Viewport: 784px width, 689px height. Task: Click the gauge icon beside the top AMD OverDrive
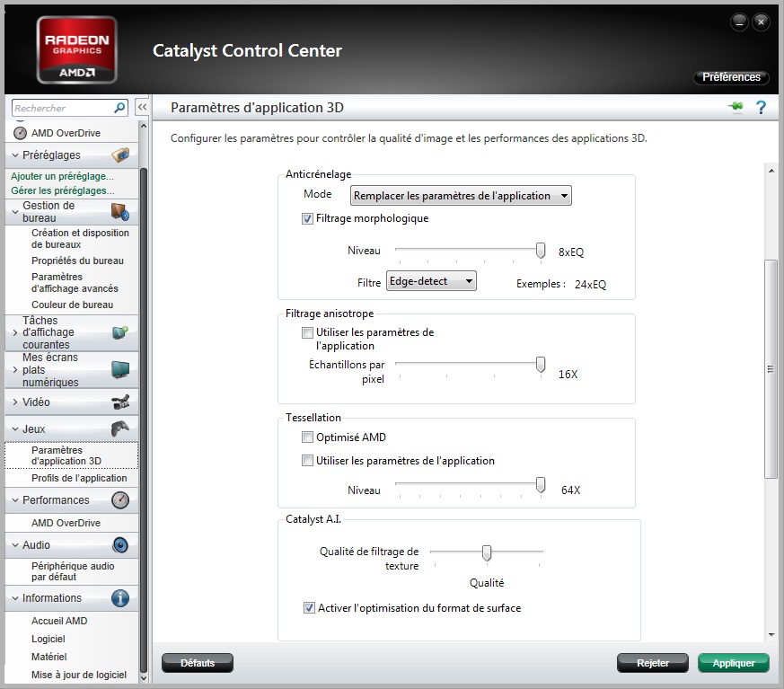click(20, 133)
